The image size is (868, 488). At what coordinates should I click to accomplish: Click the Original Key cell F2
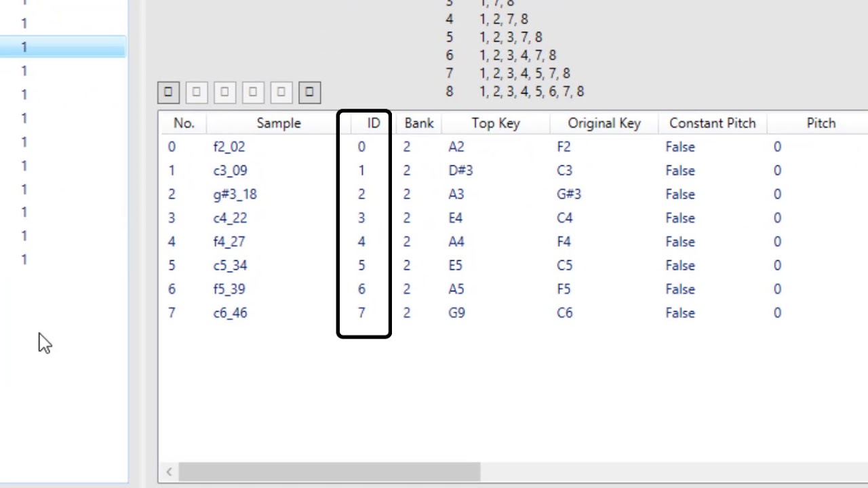pos(564,147)
